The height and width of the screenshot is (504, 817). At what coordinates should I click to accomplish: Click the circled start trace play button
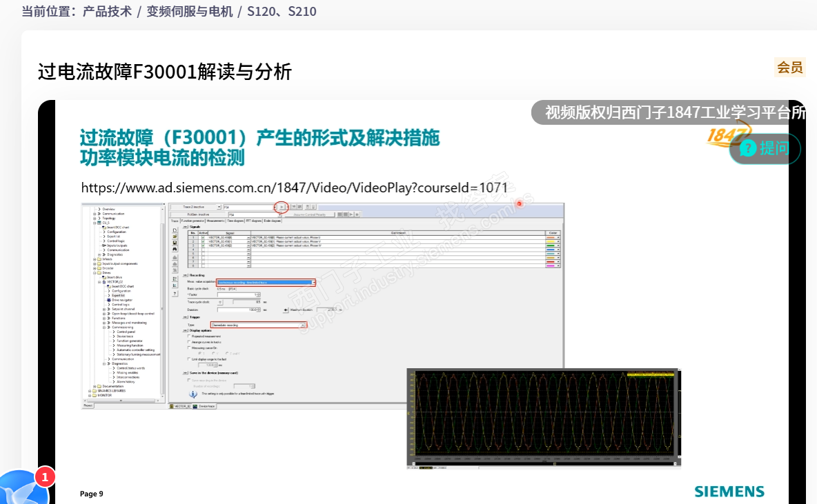pyautogui.click(x=282, y=207)
